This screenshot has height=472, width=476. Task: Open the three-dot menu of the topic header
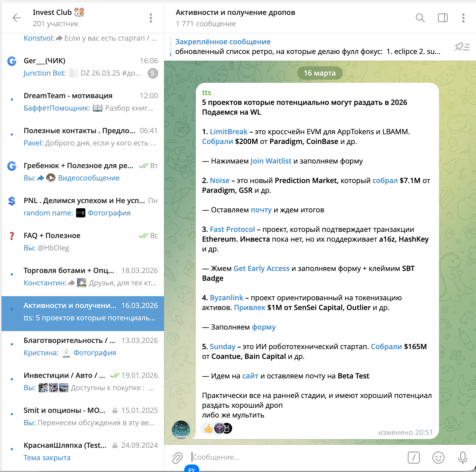tap(464, 18)
